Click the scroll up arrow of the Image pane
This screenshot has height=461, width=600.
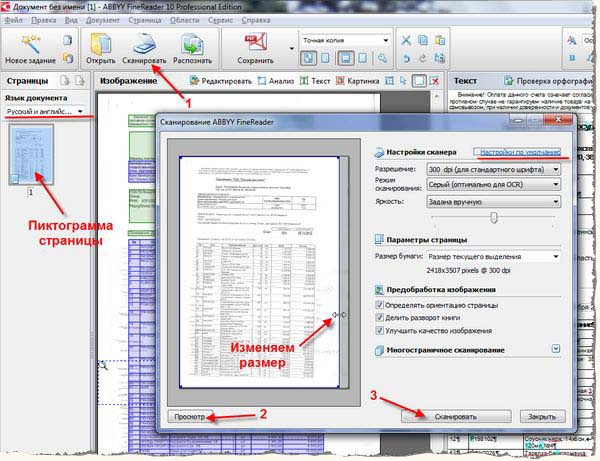[x=437, y=96]
